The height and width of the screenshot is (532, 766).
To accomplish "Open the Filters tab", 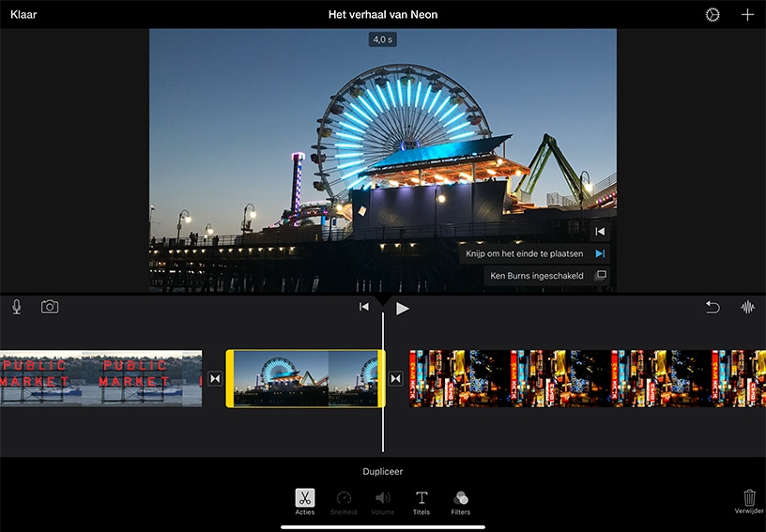I will pos(460,502).
